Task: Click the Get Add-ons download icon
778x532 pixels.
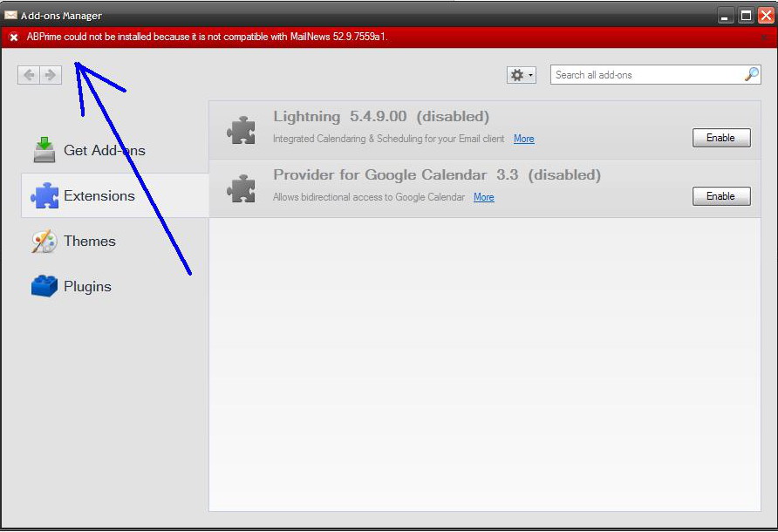Action: 44,150
